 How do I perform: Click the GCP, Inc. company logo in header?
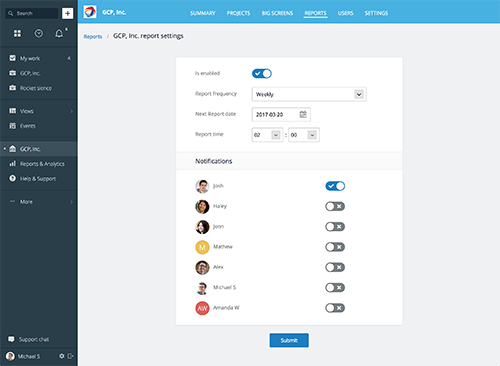click(90, 12)
